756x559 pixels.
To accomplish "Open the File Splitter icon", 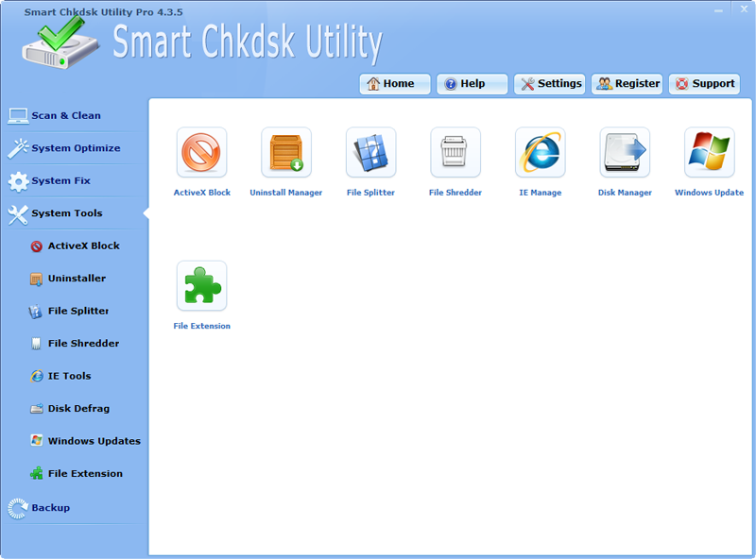I will click(x=370, y=152).
